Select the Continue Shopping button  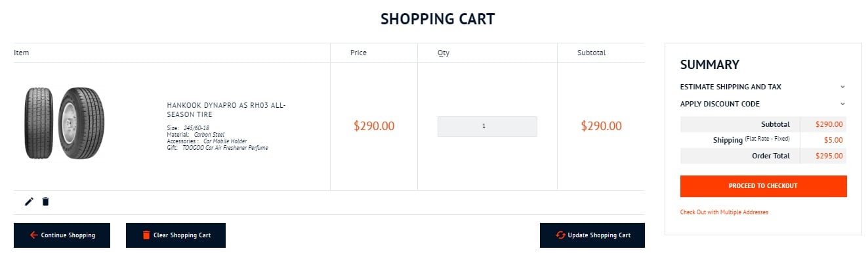tap(62, 235)
